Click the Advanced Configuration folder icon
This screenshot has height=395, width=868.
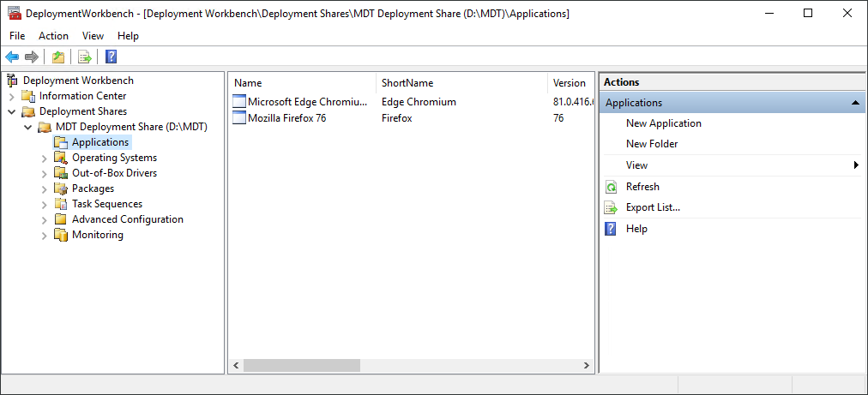click(x=60, y=219)
